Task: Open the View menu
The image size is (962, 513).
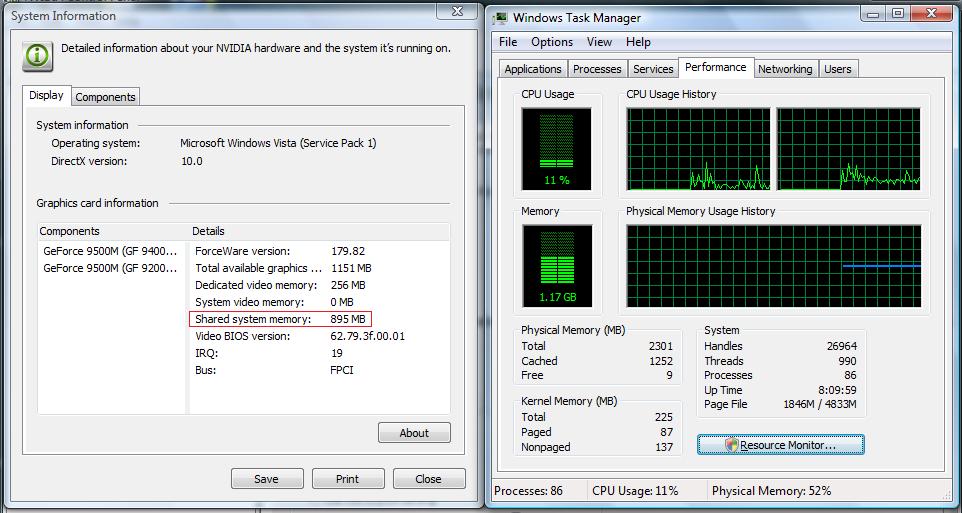Action: (x=599, y=42)
